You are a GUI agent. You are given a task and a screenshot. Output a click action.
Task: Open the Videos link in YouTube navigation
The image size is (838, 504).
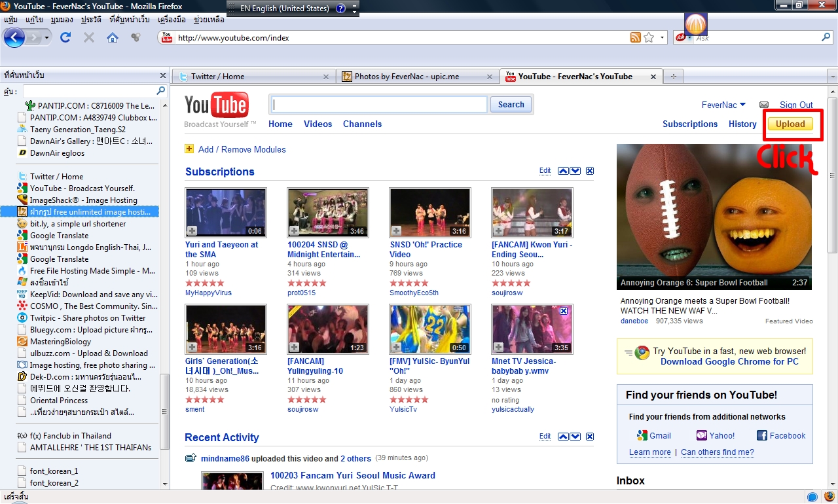pyautogui.click(x=318, y=124)
